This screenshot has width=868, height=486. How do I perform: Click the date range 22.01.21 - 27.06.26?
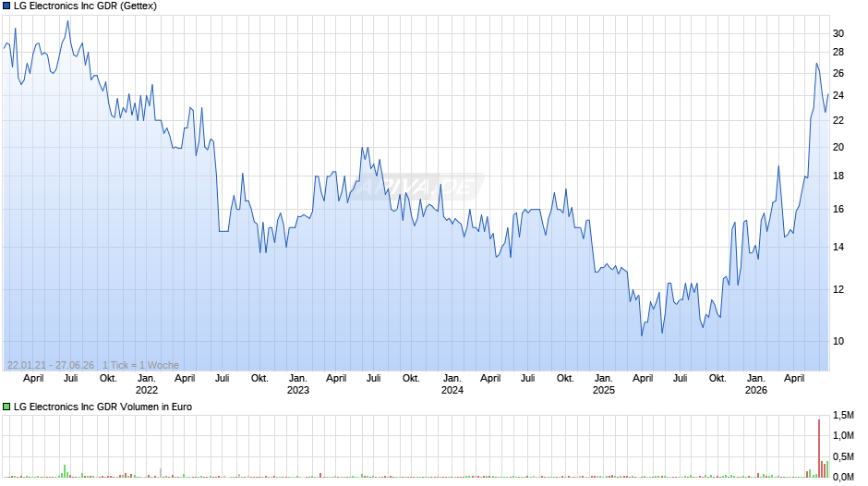[x=51, y=365]
